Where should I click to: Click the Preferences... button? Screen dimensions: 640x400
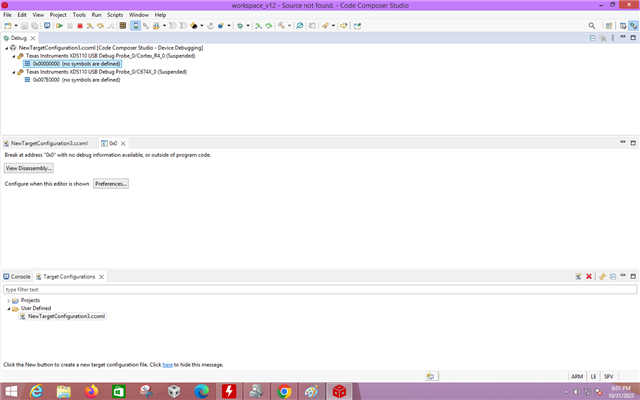(x=111, y=184)
